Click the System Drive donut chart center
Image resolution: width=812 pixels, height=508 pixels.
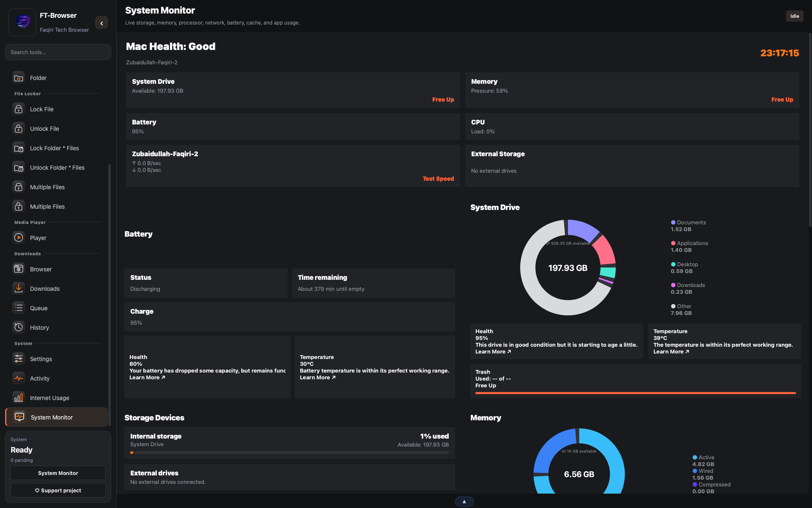click(x=568, y=268)
